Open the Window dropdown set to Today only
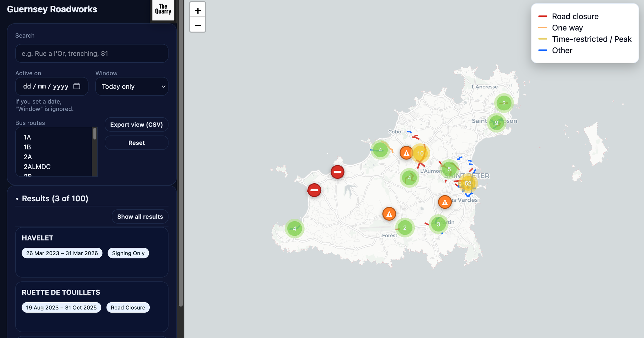Image resolution: width=644 pixels, height=338 pixels. 132,87
